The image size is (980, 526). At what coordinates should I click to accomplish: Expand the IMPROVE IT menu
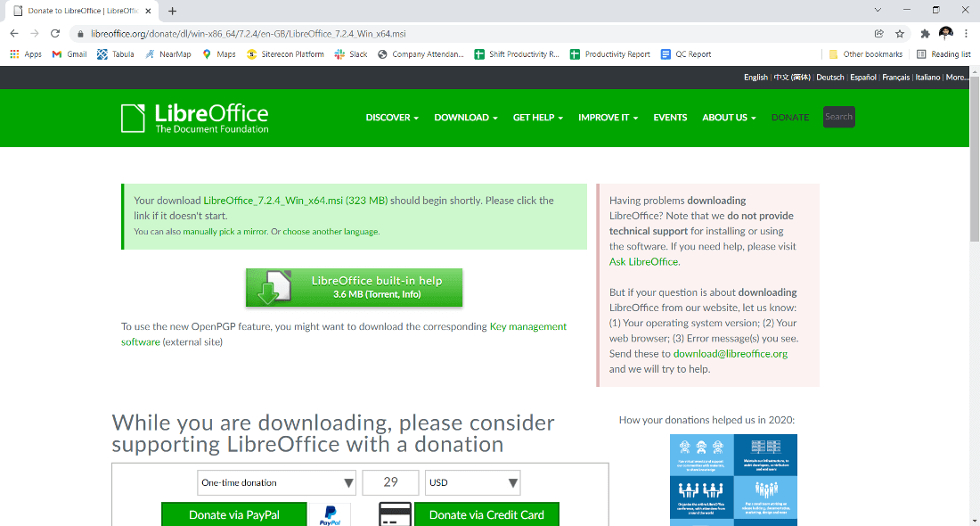608,118
